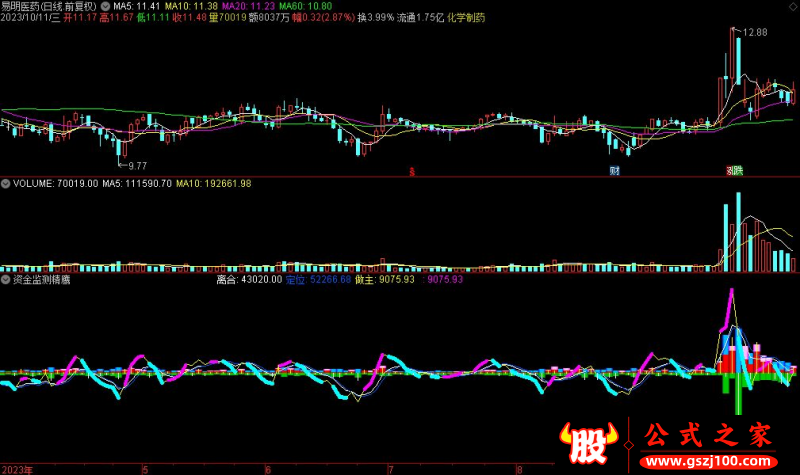Click the volume MA5: 111590.70 label
Screen dimensions: 800x475
point(137,184)
